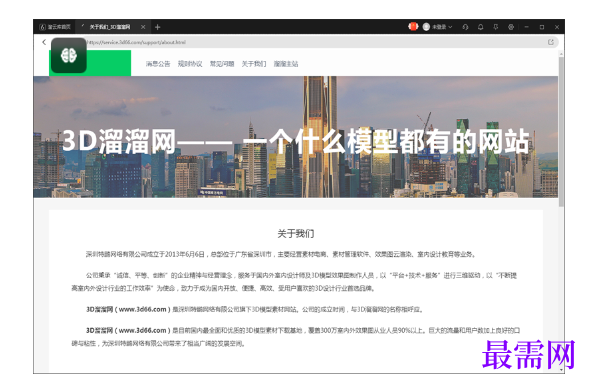Open 关于我们 navigation item
This screenshot has height=386, width=594.
point(254,64)
